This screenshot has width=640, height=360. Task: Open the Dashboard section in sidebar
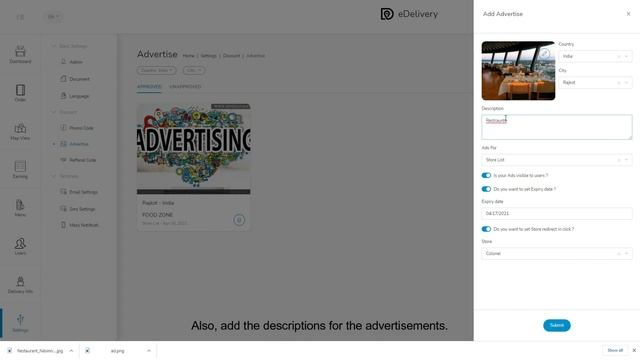click(x=20, y=55)
